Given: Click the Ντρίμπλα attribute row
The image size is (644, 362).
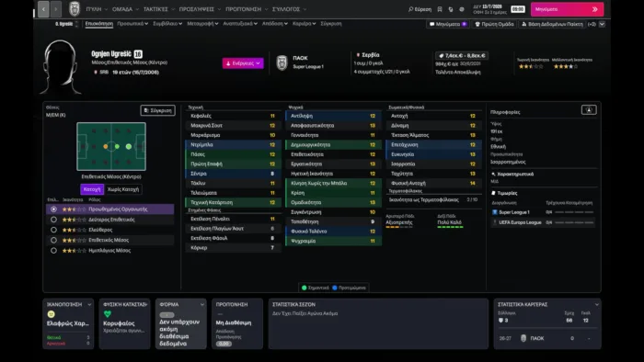Looking at the screenshot, I should tap(233, 145).
